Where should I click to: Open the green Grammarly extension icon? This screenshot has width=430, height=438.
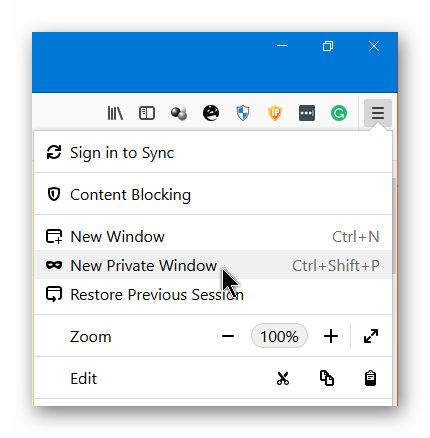339,113
